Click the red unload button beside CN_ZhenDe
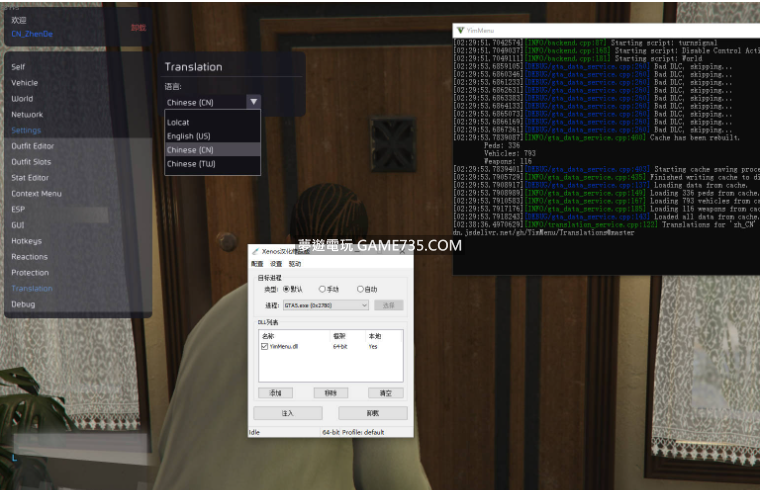760x490 pixels. [138, 28]
